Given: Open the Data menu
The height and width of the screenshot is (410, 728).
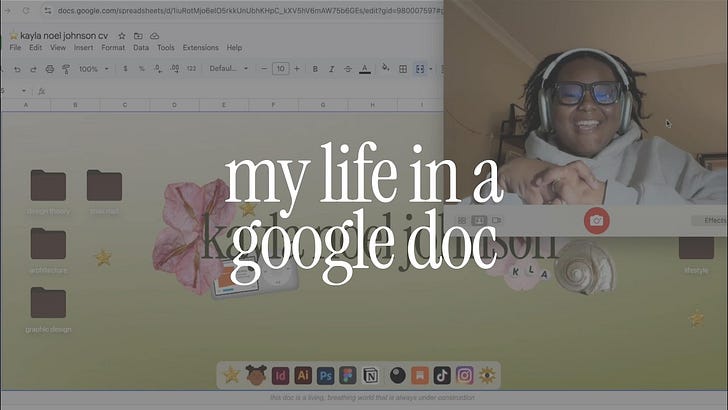Looking at the screenshot, I should tap(141, 47).
